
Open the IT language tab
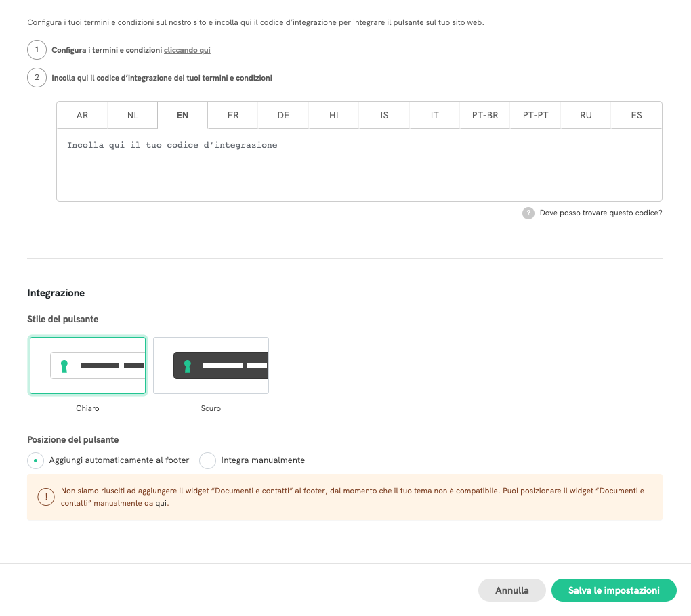tap(434, 116)
